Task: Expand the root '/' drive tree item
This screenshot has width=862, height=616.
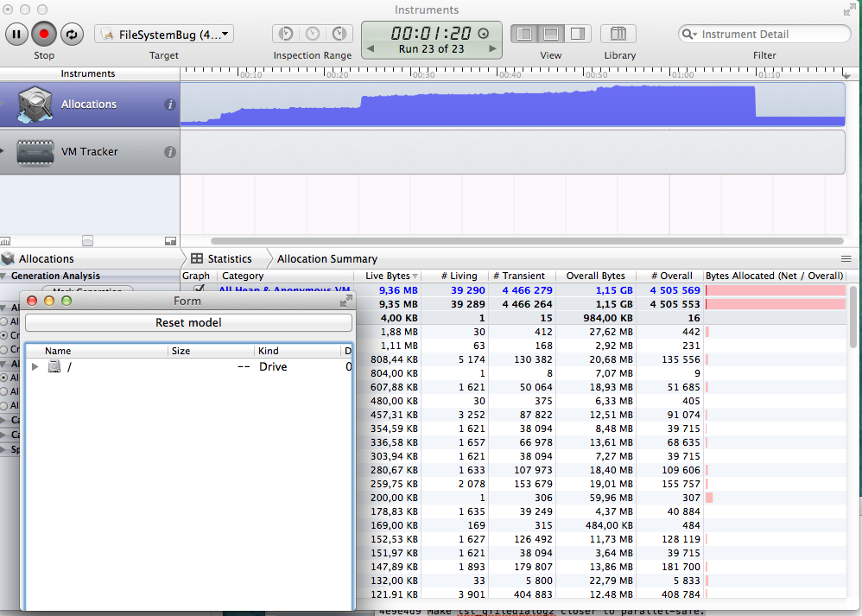Action: pyautogui.click(x=35, y=367)
